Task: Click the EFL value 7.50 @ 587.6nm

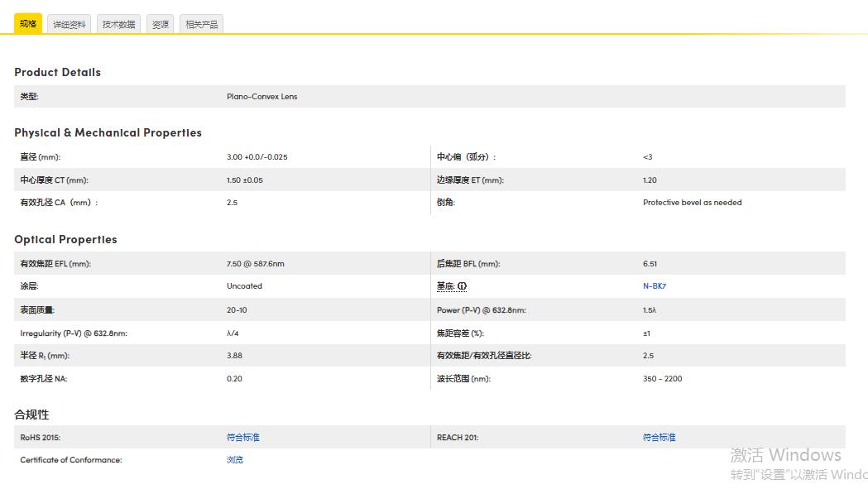Action: pyautogui.click(x=256, y=264)
